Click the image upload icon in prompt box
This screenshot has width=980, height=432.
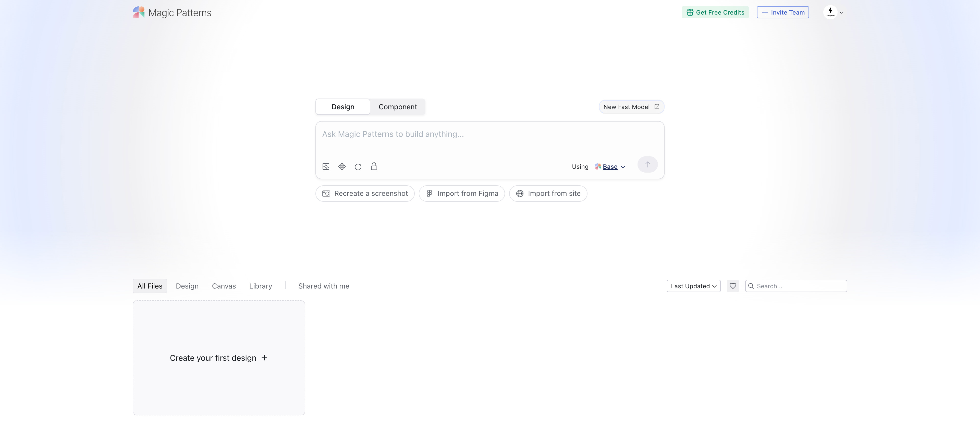(x=326, y=166)
